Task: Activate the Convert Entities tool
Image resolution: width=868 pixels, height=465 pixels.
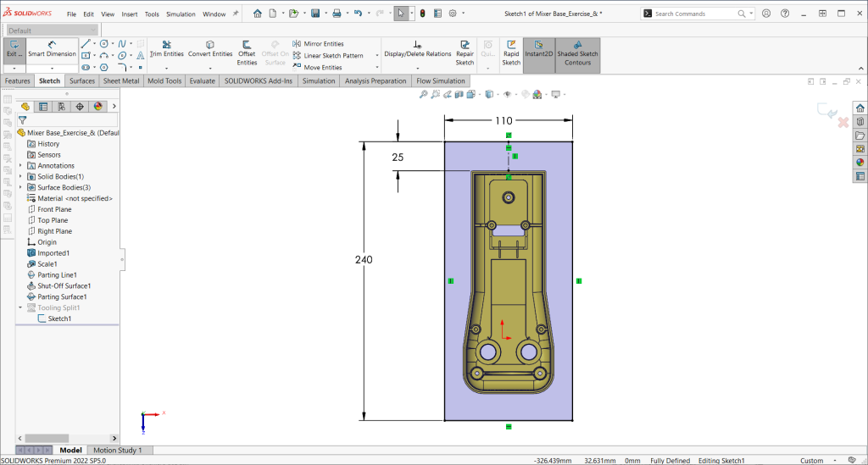Action: point(210,48)
